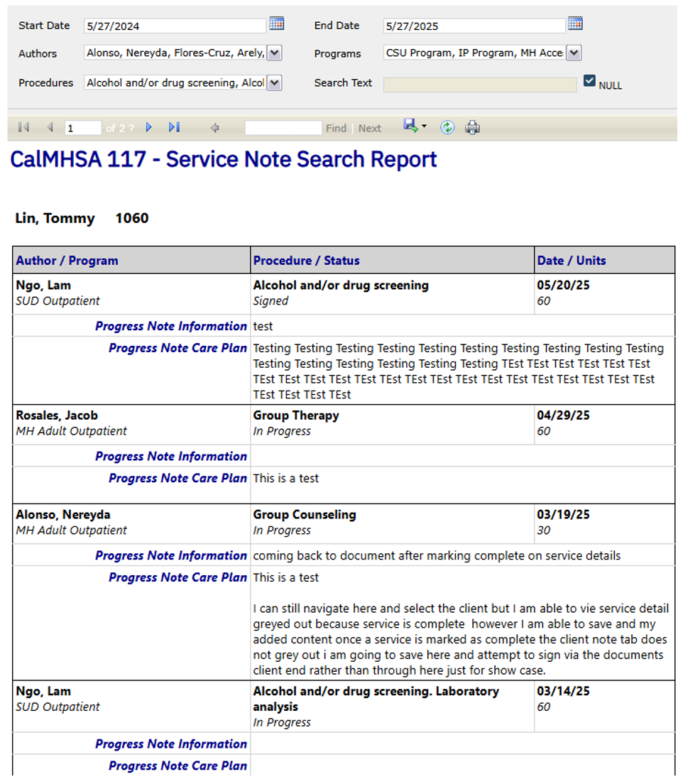
Task: Expand the Procedures dropdown list
Action: tap(275, 83)
